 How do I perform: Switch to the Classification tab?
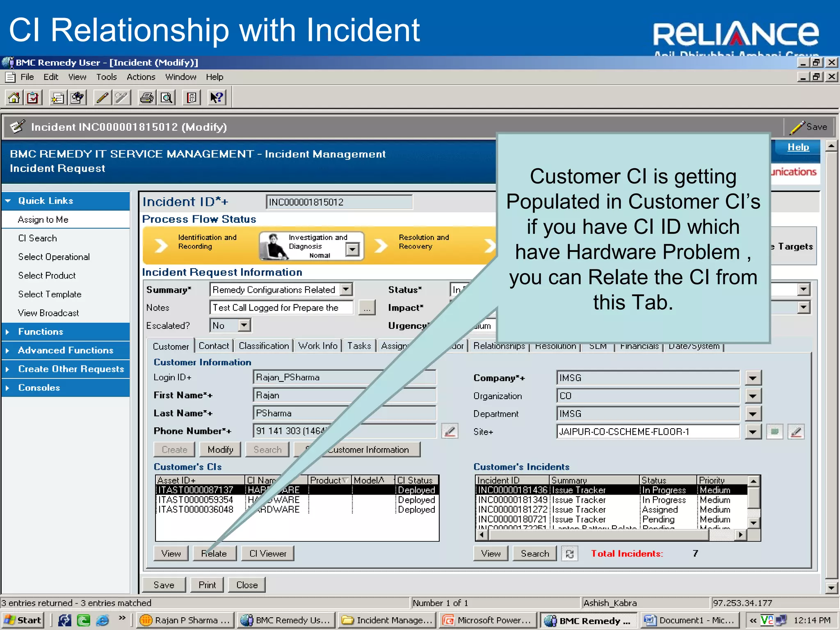[x=264, y=346]
